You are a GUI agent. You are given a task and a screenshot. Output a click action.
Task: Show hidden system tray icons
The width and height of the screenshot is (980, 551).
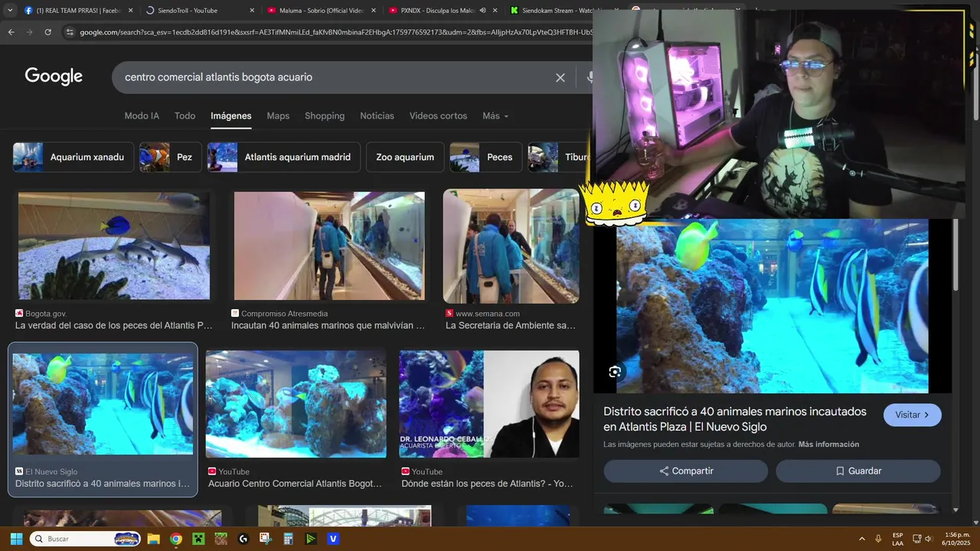861,539
